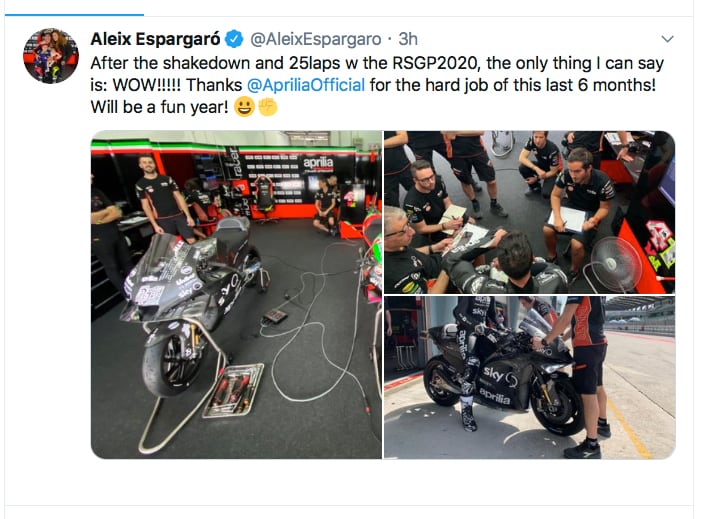
Task: Expand the tweet options chevron
Action: pyautogui.click(x=667, y=39)
